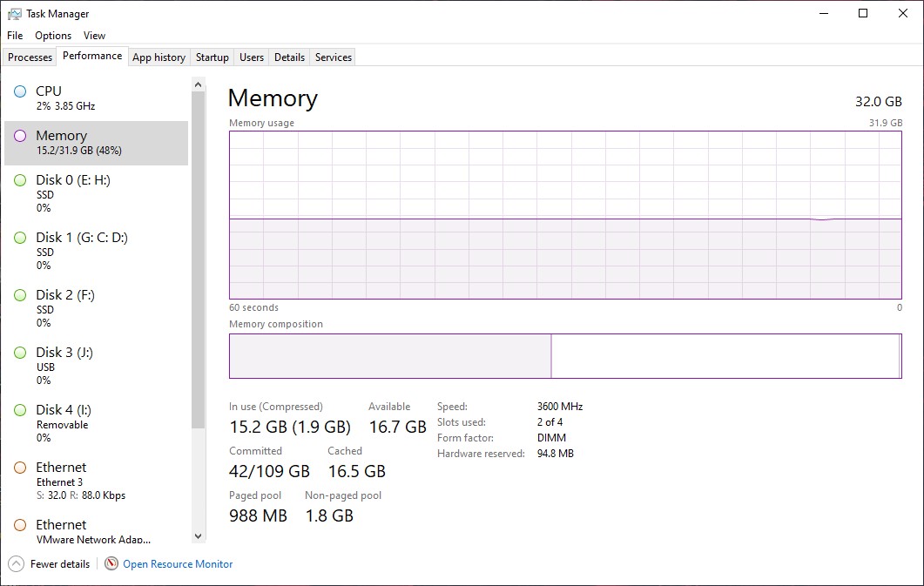Click the sidebar scroll-down chevron
The width and height of the screenshot is (924, 586).
tap(199, 536)
